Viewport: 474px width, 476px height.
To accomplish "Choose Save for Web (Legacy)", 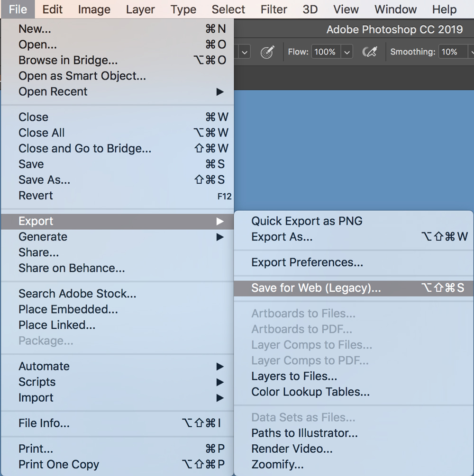I will [x=316, y=288].
